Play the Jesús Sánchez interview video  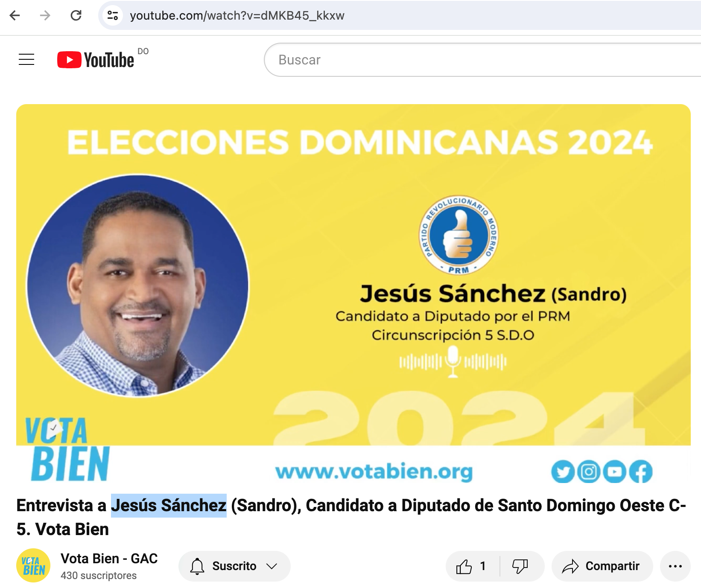pyautogui.click(x=353, y=294)
